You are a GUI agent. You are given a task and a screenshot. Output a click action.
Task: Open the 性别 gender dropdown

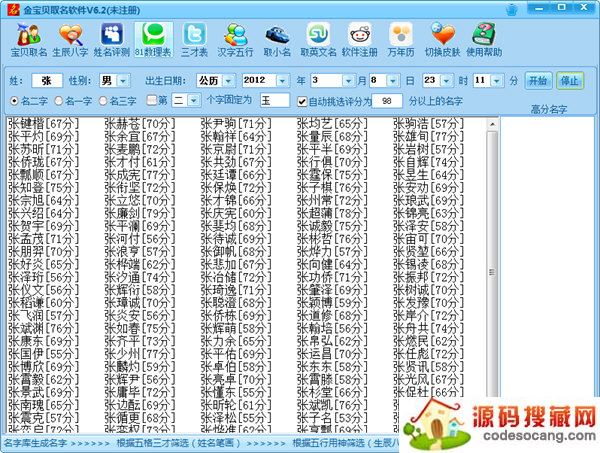pyautogui.click(x=123, y=81)
